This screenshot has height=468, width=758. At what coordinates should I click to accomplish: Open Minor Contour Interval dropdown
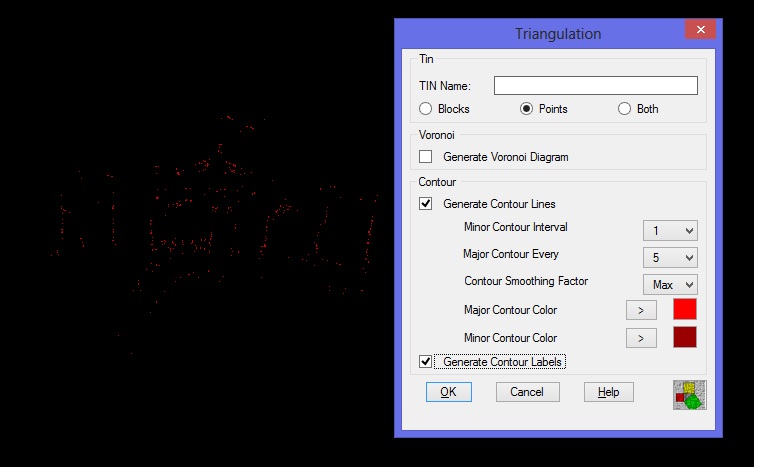click(670, 231)
